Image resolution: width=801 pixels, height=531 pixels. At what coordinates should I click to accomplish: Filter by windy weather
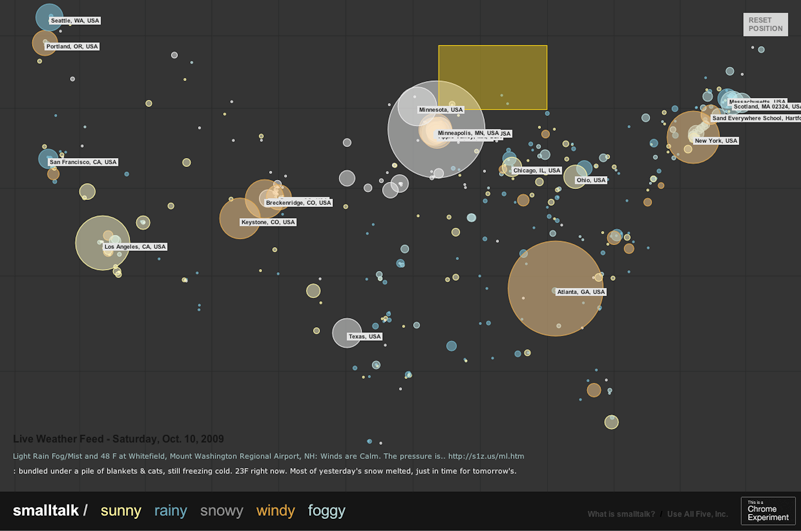pos(275,511)
